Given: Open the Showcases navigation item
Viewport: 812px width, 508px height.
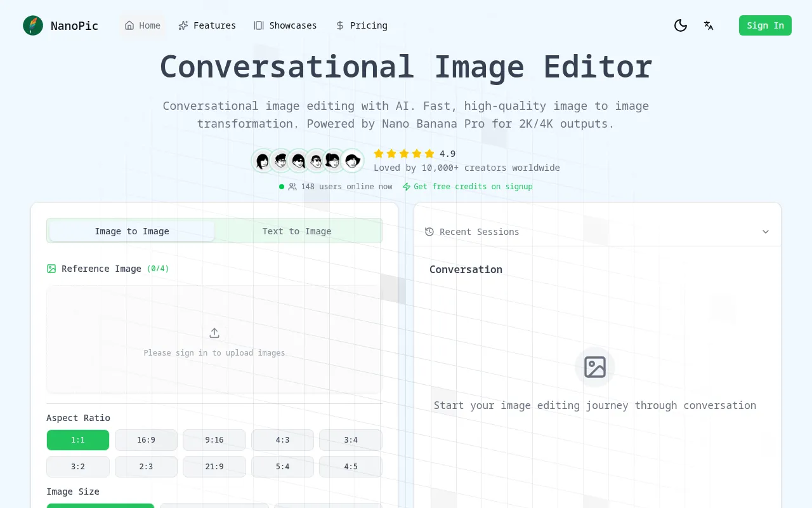Looking at the screenshot, I should click(x=285, y=25).
